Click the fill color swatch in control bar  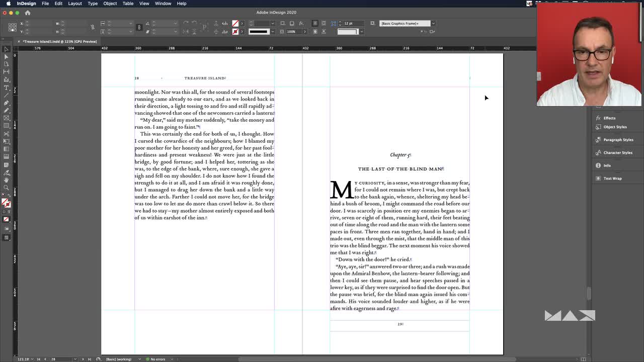point(235,23)
